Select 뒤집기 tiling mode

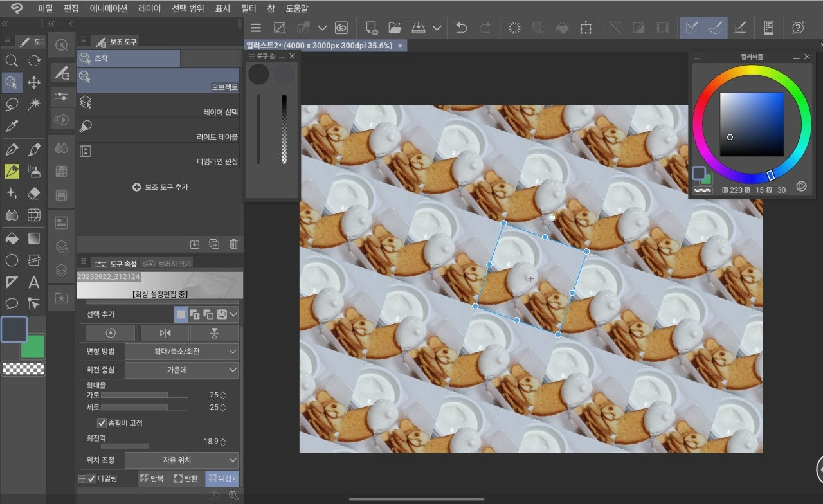click(222, 478)
